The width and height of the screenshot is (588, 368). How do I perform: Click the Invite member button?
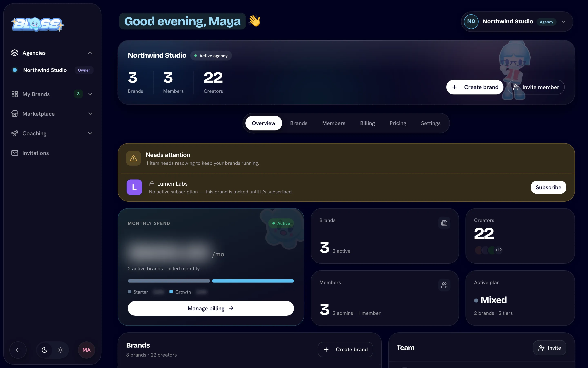(x=536, y=87)
